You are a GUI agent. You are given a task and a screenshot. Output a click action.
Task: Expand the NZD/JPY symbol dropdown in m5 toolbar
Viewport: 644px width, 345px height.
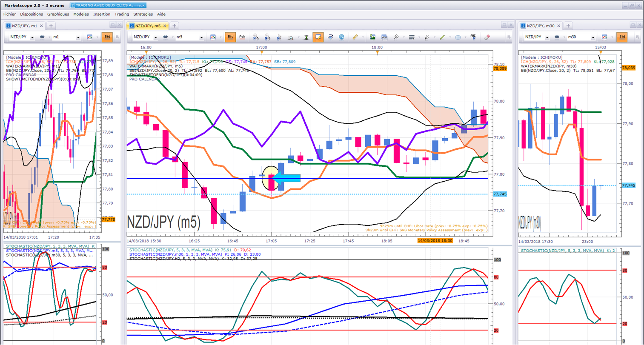156,37
